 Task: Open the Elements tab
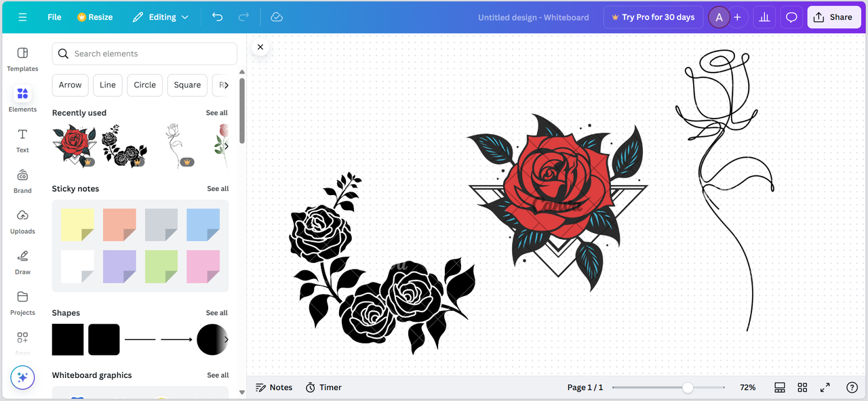tap(22, 100)
